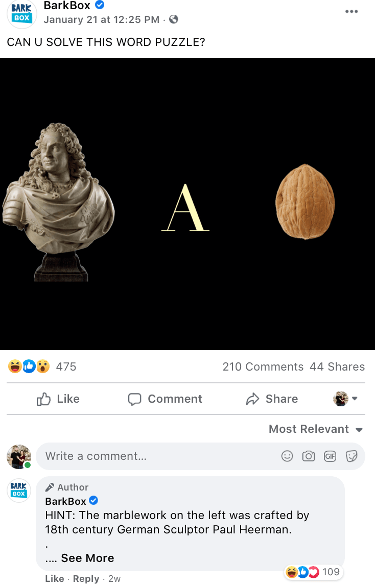Click the thumbs-up Like button on post
Screen dimensions: 375x588
point(58,399)
